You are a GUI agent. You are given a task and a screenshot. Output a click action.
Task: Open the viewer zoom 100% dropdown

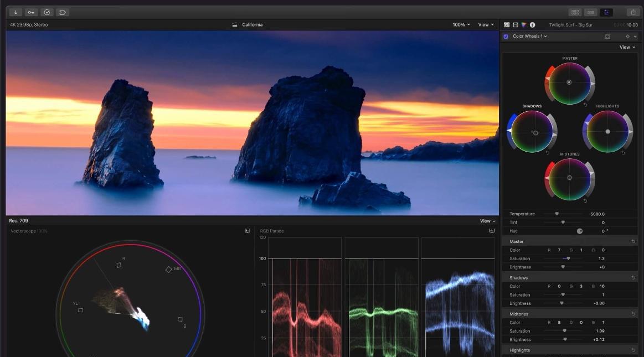pos(461,24)
